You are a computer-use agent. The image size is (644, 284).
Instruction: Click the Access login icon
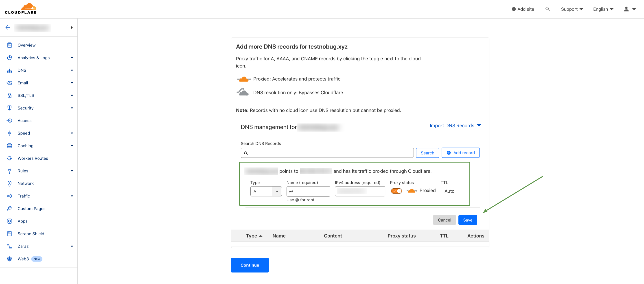tap(9, 121)
